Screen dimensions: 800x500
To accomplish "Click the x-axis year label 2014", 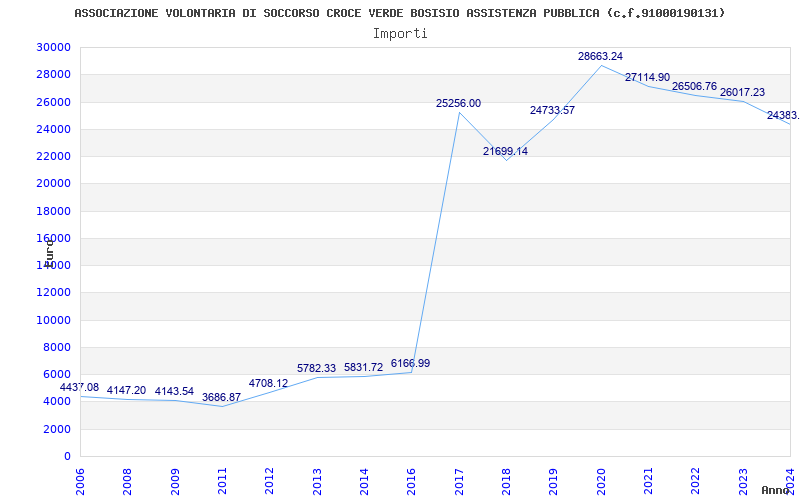I will coord(364,481).
